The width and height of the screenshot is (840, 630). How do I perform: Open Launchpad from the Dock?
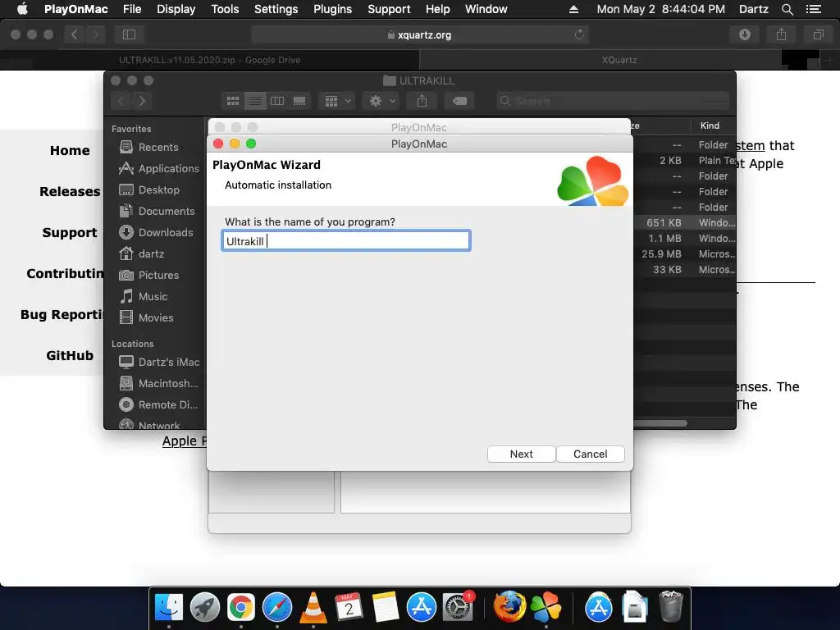(x=204, y=608)
